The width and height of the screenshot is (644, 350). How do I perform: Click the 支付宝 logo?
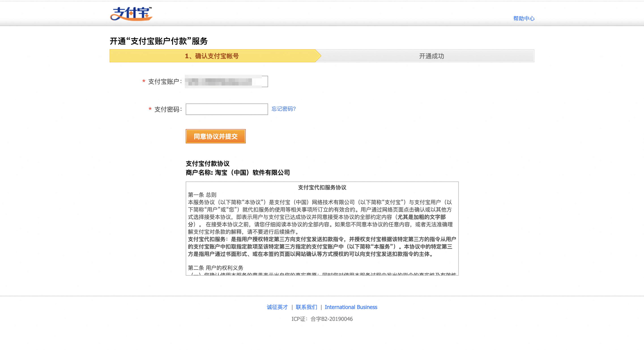point(131,14)
